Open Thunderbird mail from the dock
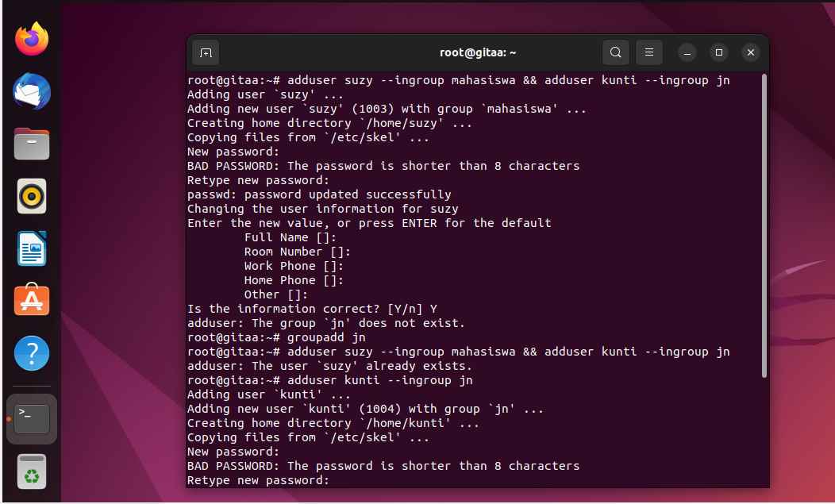The height and width of the screenshot is (504, 835). [32, 91]
